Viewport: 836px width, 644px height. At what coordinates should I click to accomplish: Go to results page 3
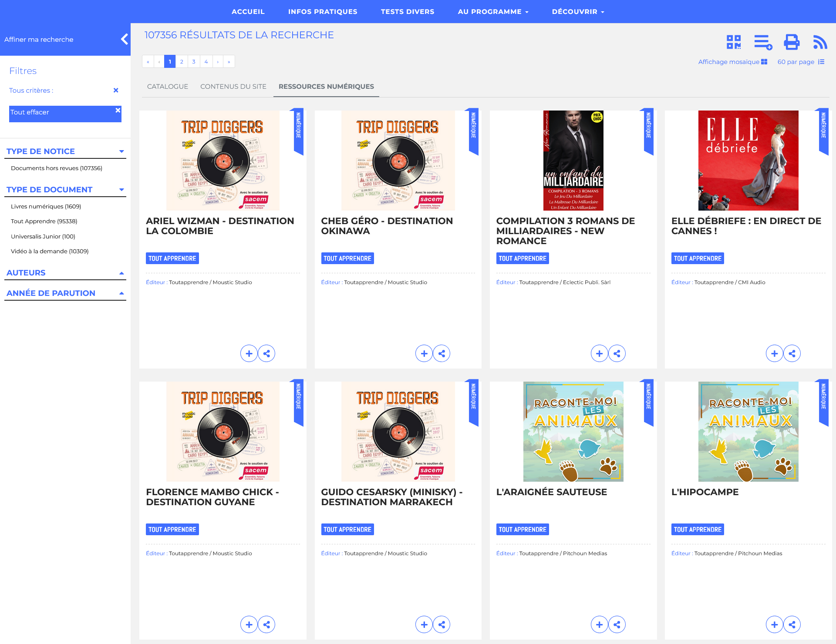click(x=194, y=61)
